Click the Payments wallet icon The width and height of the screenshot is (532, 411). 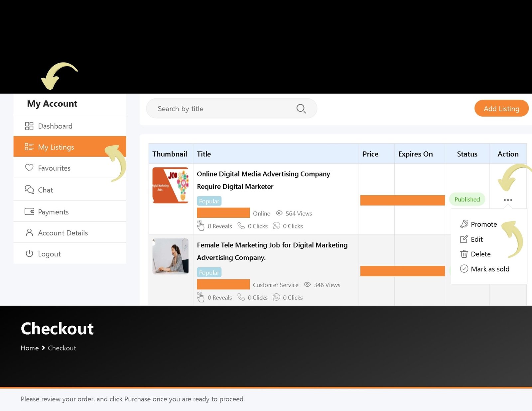(29, 211)
